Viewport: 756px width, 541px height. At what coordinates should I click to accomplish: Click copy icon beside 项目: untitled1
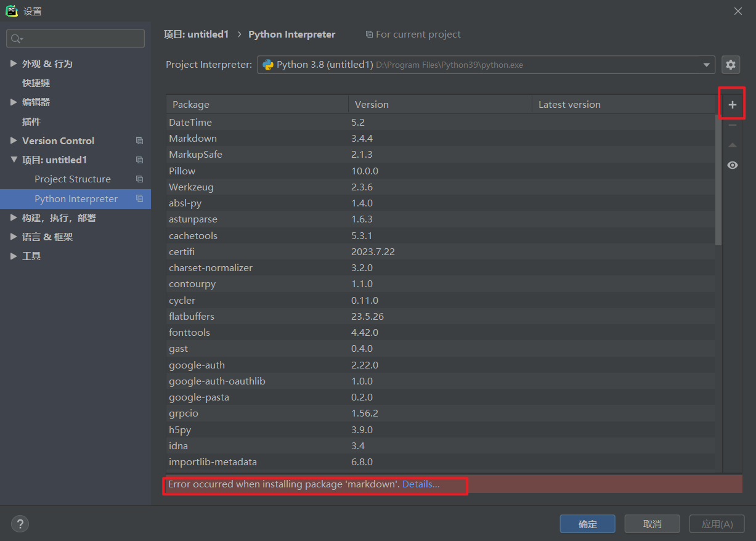pos(139,160)
